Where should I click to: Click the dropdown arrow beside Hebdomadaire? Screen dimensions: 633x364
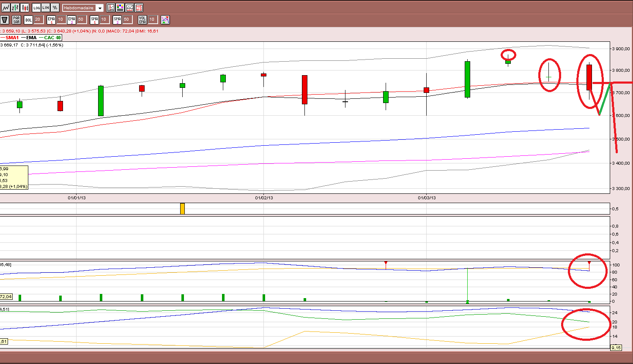pos(100,8)
